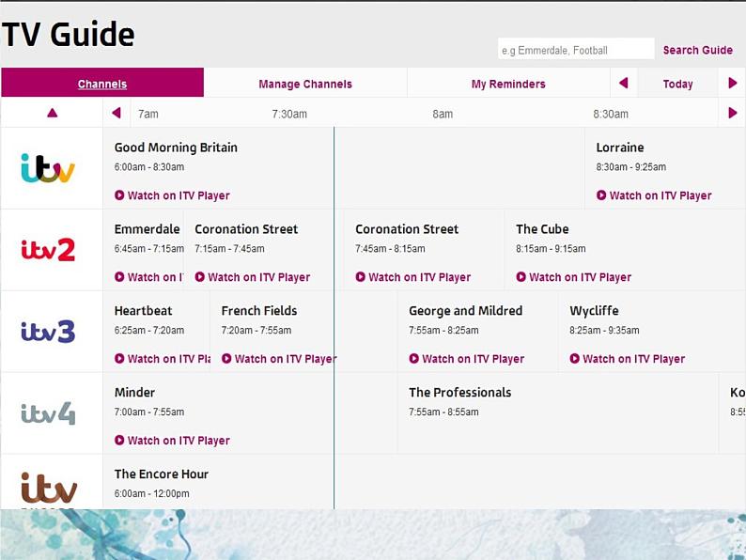Click the 8:15am - 9:15am time text
The width and height of the screenshot is (746, 560).
pos(551,249)
